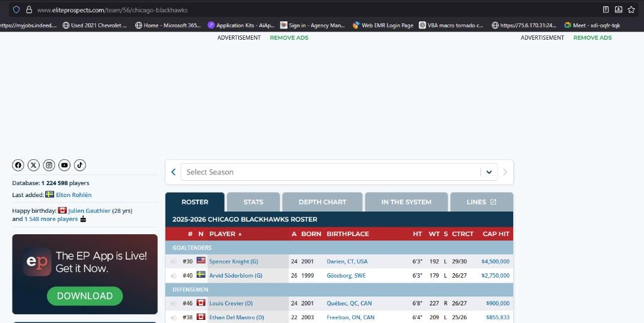Open the LINES external tab

482,201
